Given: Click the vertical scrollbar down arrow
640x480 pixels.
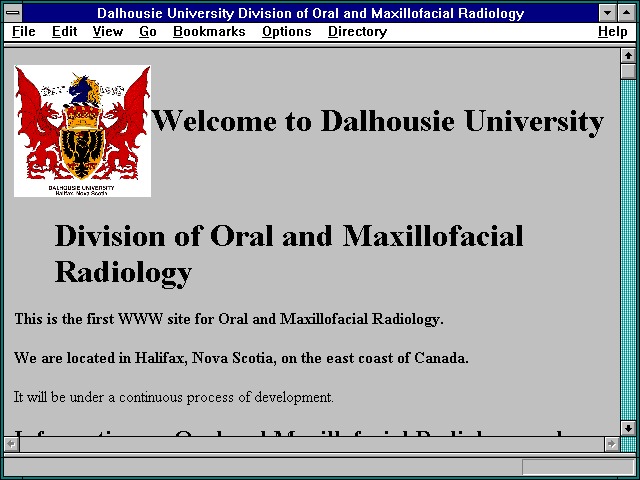Looking at the screenshot, I should (628, 428).
